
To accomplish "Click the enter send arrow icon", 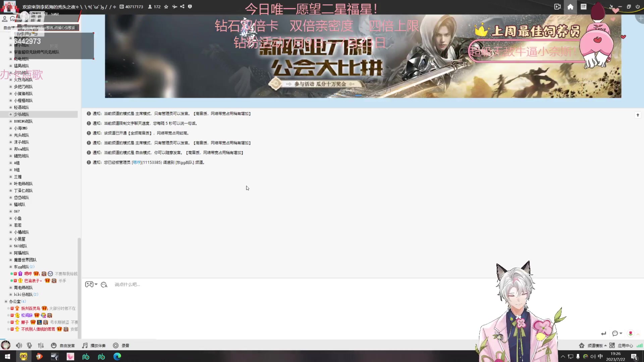I will tap(603, 333).
